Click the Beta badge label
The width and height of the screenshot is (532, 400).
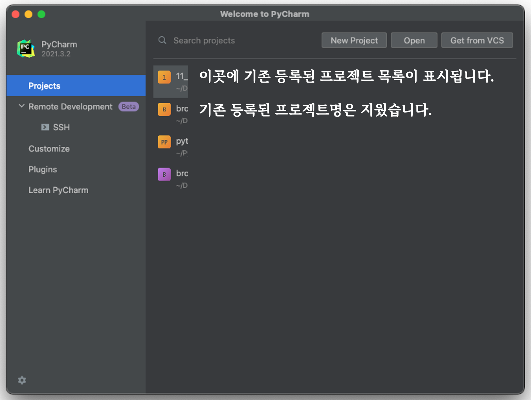point(129,106)
